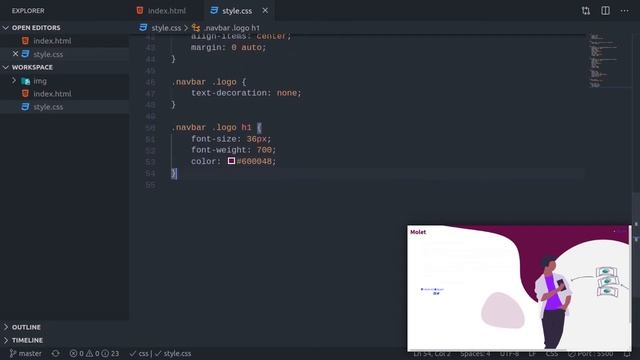Click the selector symbol icon in the breadcrumb
Viewport: 640px width, 360px height.
(196, 28)
